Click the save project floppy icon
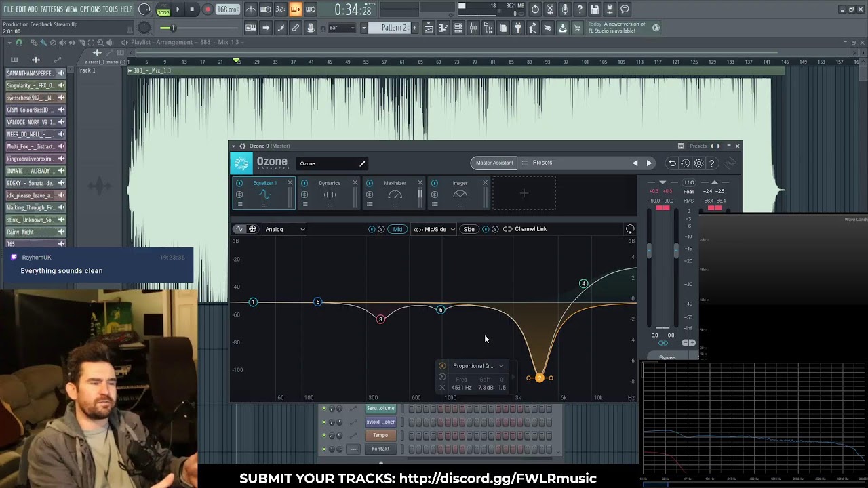Viewport: 868px width, 488px height. 595,9
